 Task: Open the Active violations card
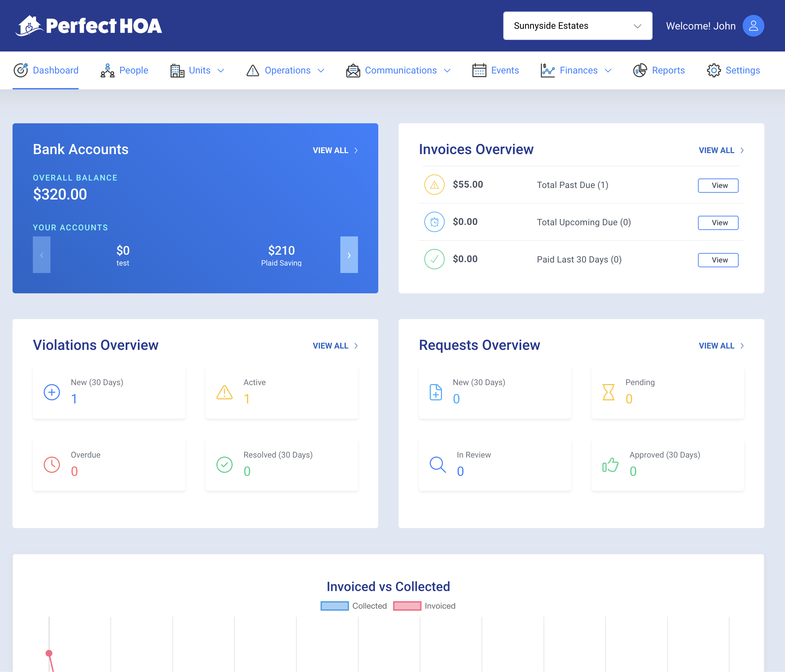coord(281,392)
